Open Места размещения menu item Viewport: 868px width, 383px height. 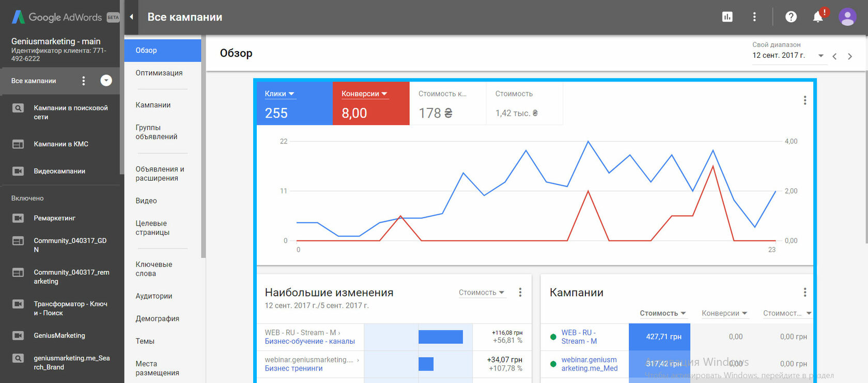click(158, 368)
